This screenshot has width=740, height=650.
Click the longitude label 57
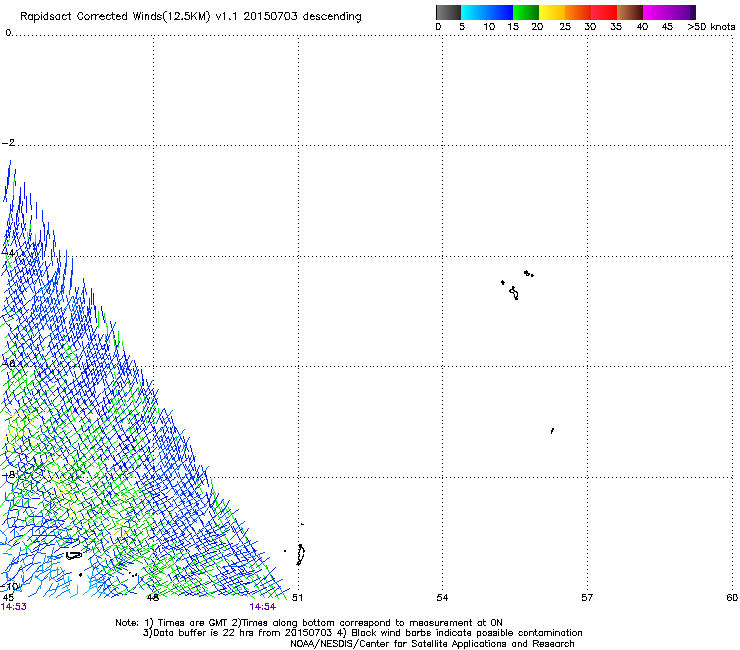tap(587, 598)
